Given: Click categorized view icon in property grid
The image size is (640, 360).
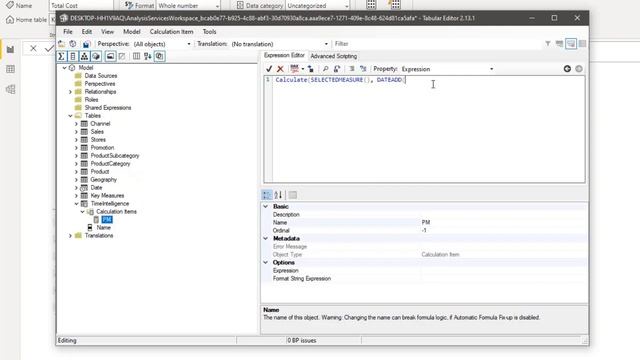Looking at the screenshot, I should (x=267, y=195).
